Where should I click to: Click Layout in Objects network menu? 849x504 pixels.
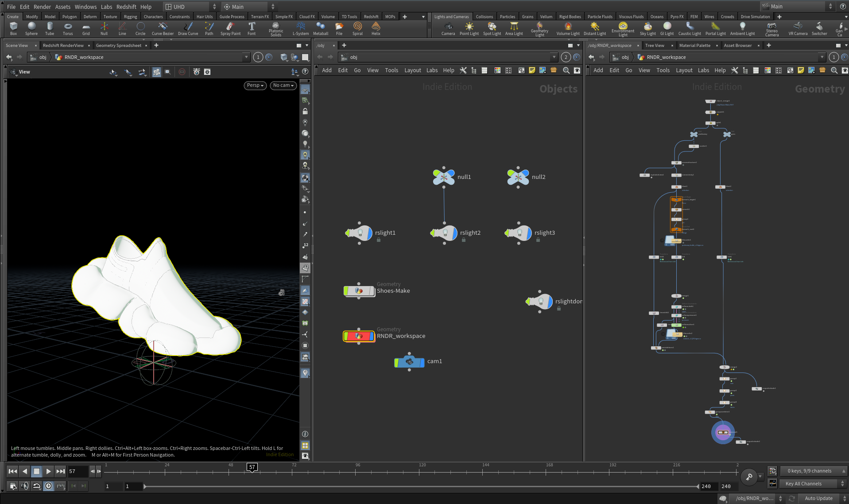412,70
